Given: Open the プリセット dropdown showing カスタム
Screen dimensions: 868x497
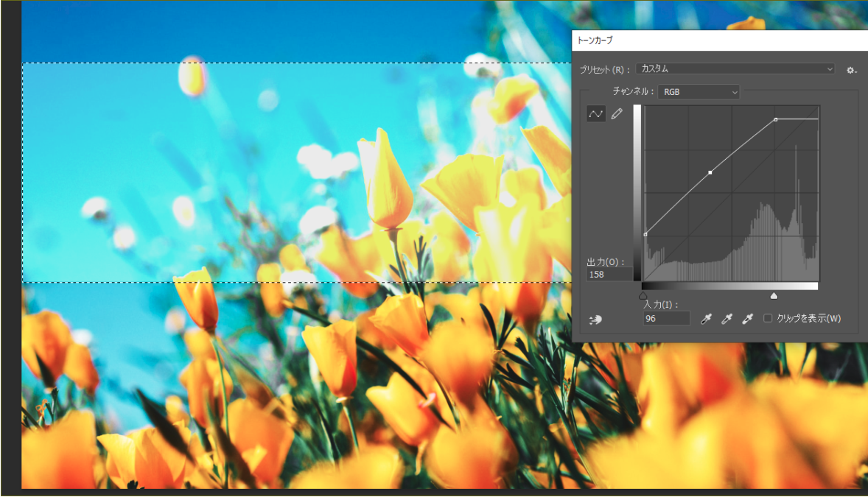Looking at the screenshot, I should [x=735, y=68].
